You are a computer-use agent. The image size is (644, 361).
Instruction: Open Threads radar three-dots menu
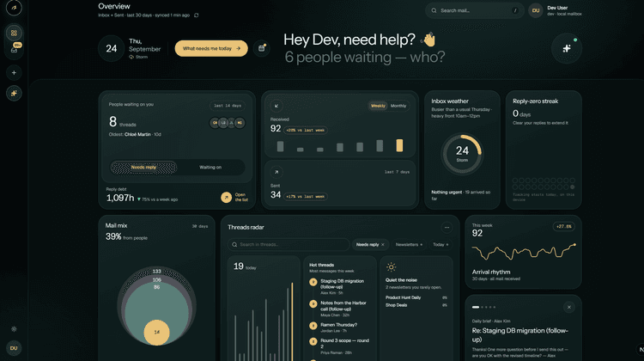(x=447, y=228)
